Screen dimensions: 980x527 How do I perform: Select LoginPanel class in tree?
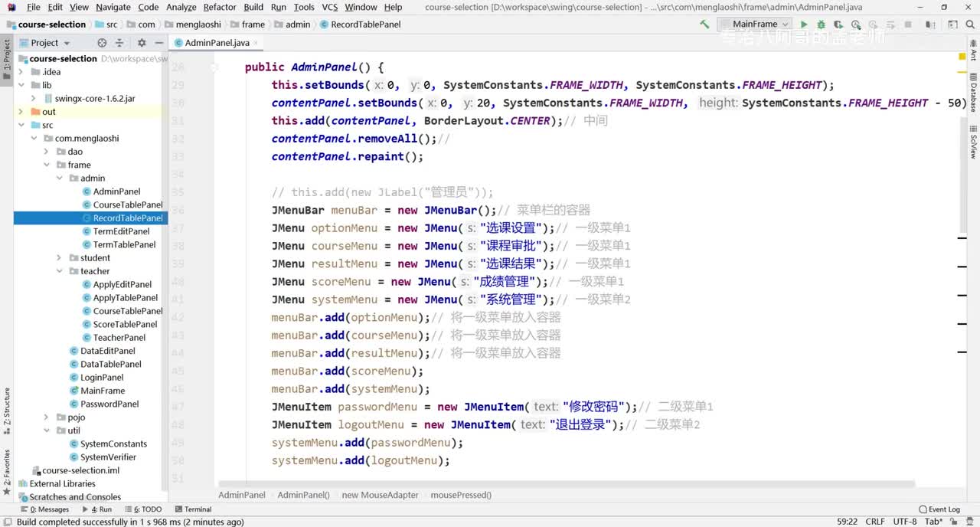(x=102, y=378)
